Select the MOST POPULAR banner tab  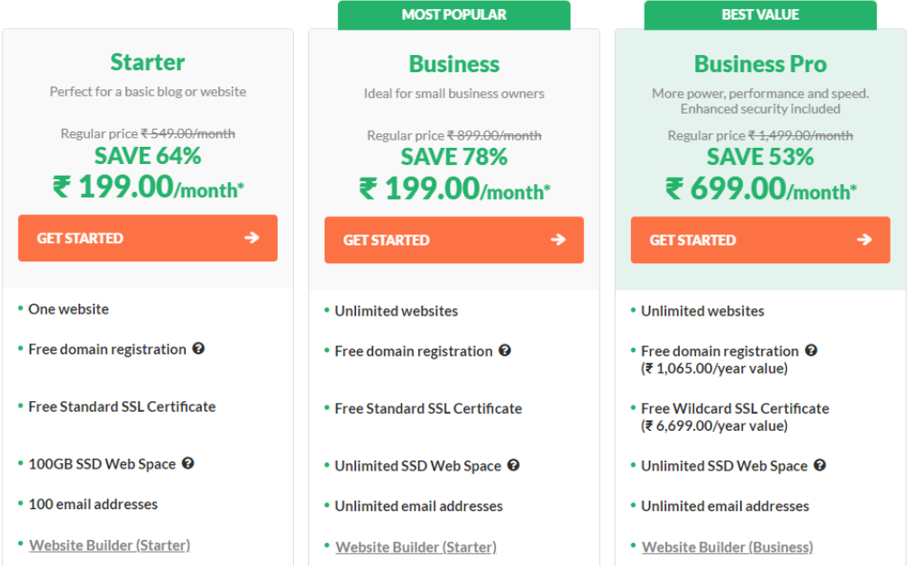[x=454, y=14]
